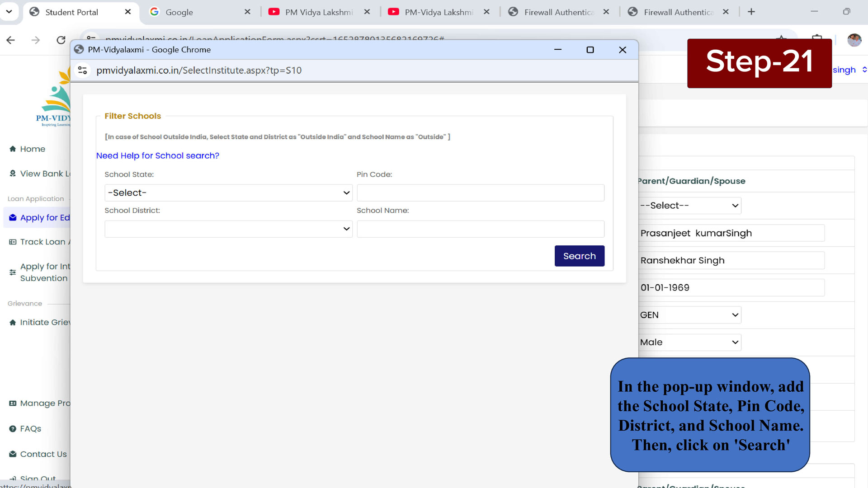Reload the main browser page
Viewport: 868px width, 488px height.
61,40
